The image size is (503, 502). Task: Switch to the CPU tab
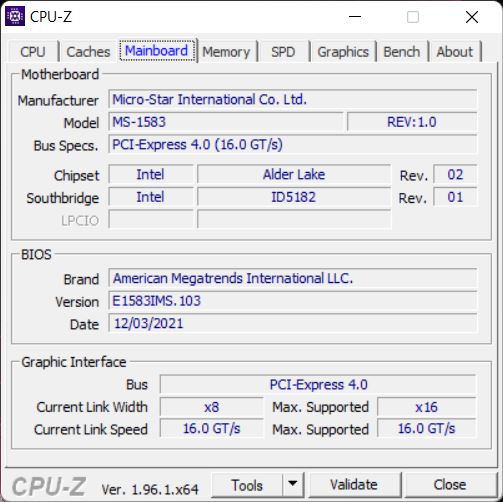pyautogui.click(x=33, y=52)
